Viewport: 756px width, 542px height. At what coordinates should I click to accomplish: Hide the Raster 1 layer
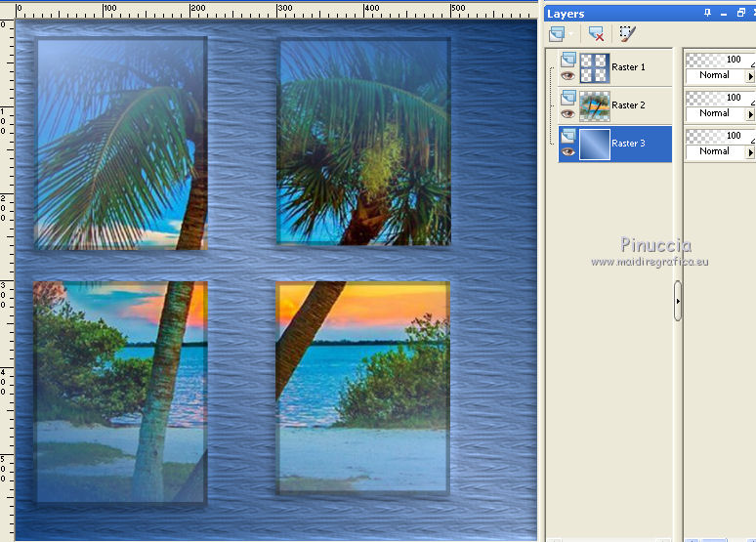click(x=567, y=76)
